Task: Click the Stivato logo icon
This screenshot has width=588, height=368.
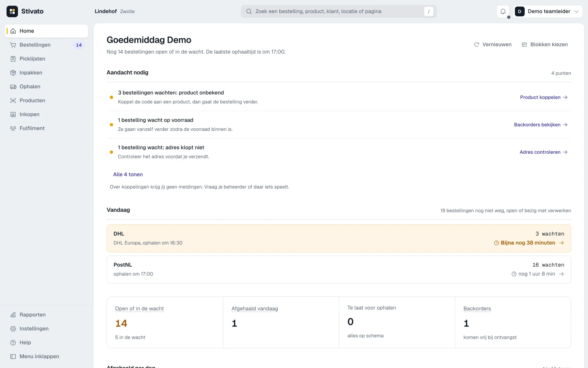Action: (x=12, y=11)
